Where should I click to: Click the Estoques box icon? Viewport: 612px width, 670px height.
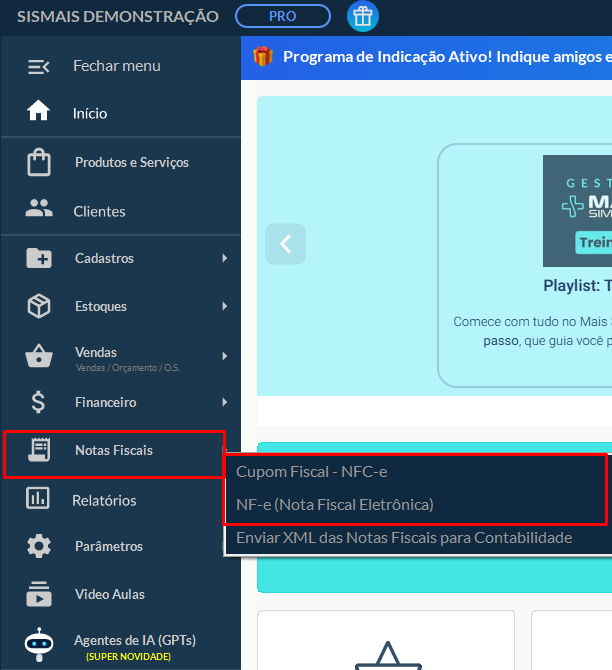39,306
